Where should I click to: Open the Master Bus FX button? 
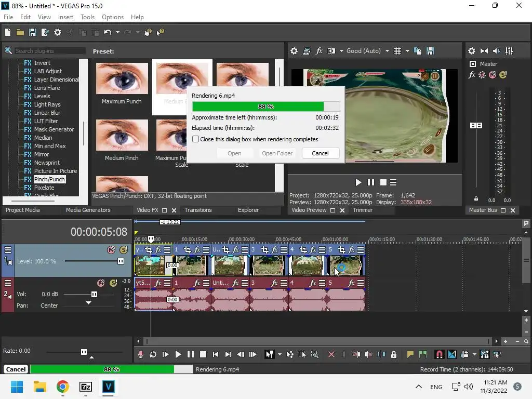(472, 75)
